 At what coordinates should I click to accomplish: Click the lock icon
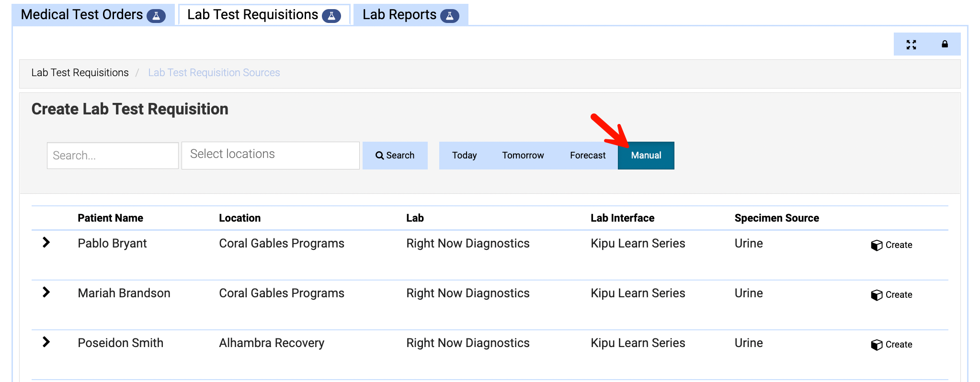click(x=945, y=44)
